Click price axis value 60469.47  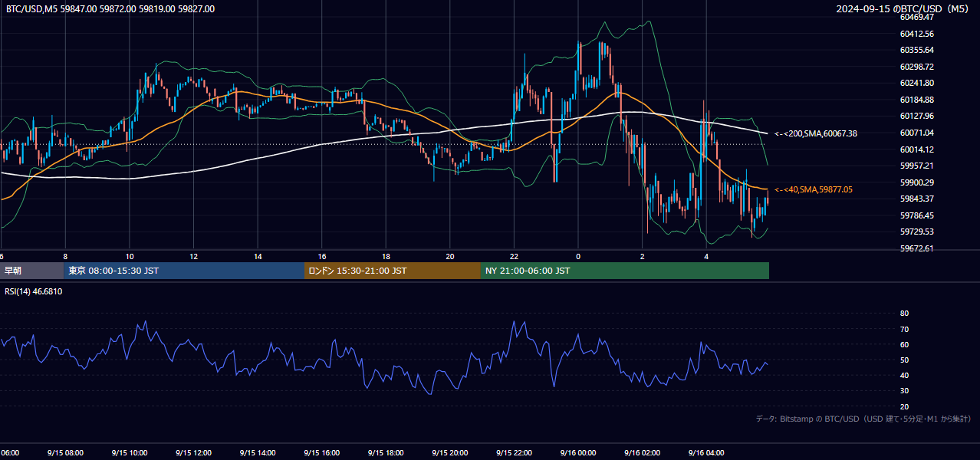(x=917, y=17)
